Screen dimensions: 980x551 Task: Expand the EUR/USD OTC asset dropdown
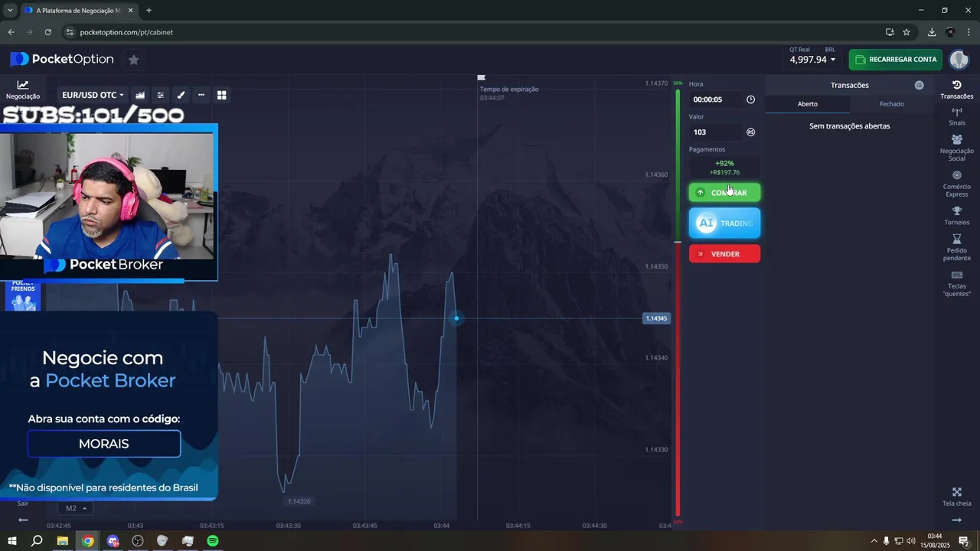pyautogui.click(x=93, y=95)
